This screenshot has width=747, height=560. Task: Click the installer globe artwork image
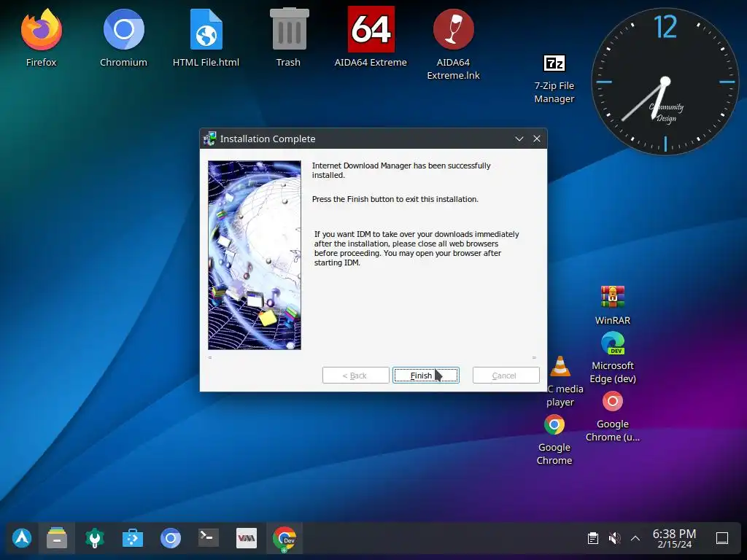point(255,254)
